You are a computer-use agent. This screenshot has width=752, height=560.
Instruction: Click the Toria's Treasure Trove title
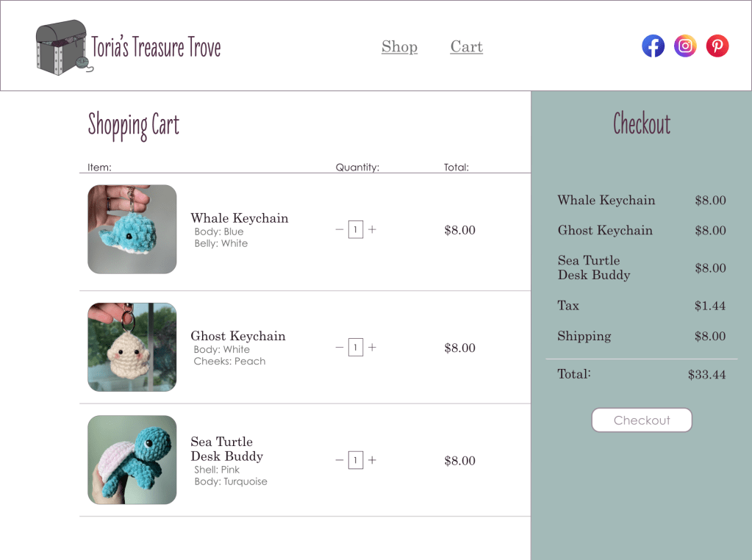(156, 47)
